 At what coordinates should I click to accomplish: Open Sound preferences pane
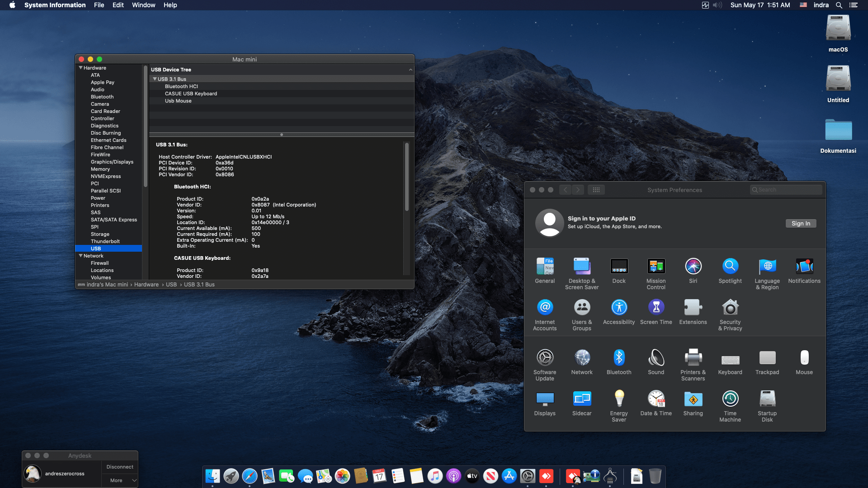656,361
